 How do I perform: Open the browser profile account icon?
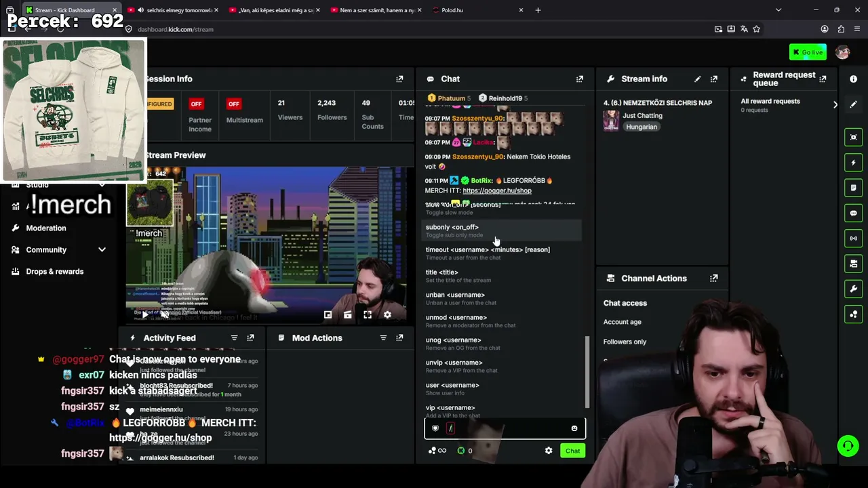tap(825, 29)
